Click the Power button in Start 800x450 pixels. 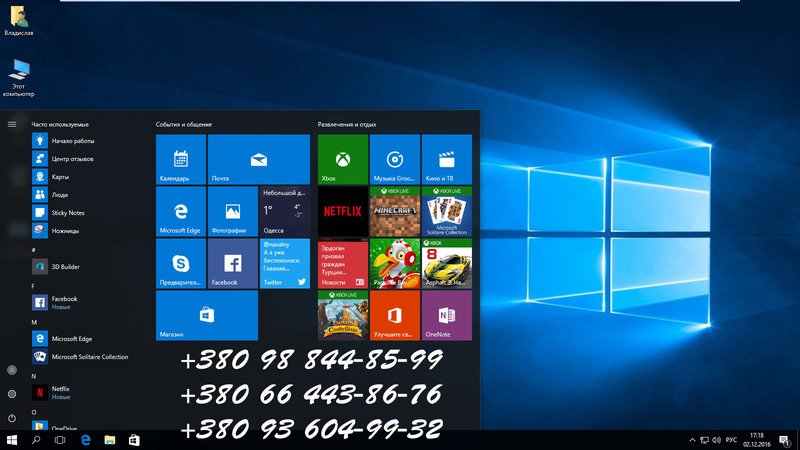pos(12,418)
